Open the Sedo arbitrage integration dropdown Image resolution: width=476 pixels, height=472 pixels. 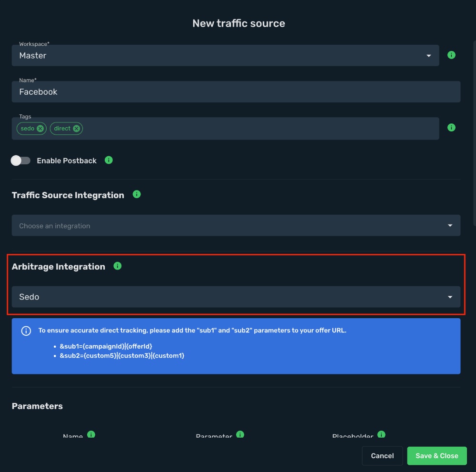(x=236, y=297)
